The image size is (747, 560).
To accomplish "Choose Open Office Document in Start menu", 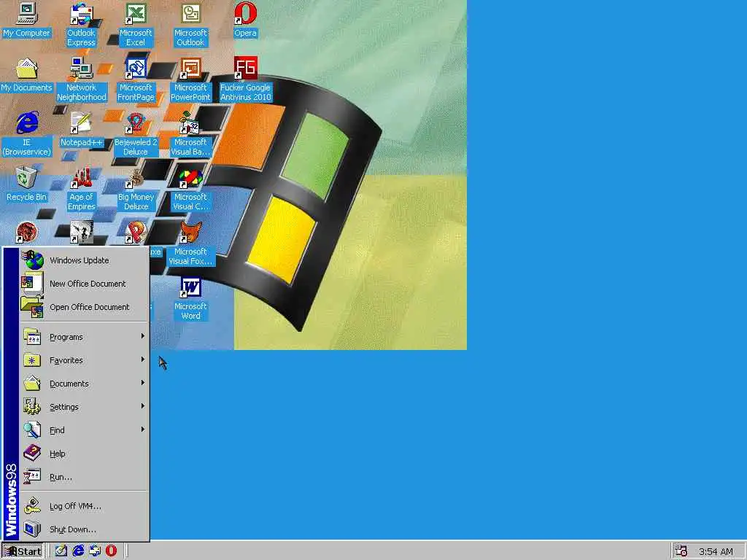I will click(84, 307).
